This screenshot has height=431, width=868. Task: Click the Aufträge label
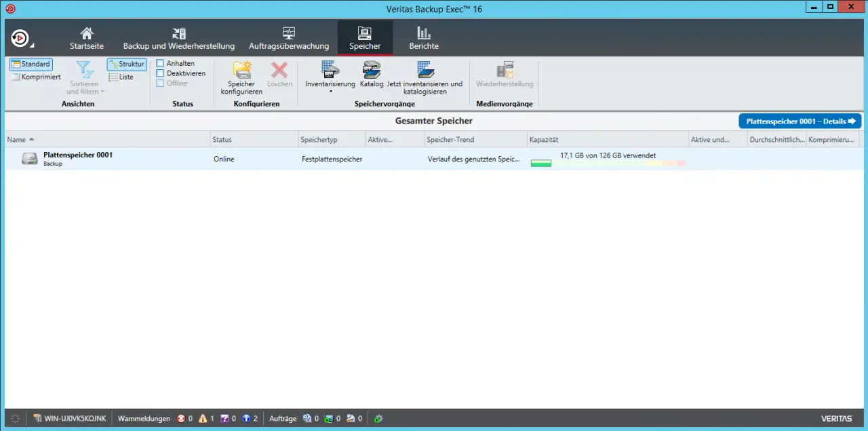pos(283,419)
